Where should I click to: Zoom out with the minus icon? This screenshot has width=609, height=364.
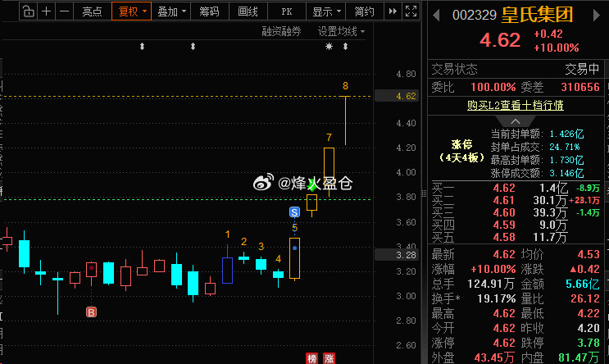click(65, 11)
